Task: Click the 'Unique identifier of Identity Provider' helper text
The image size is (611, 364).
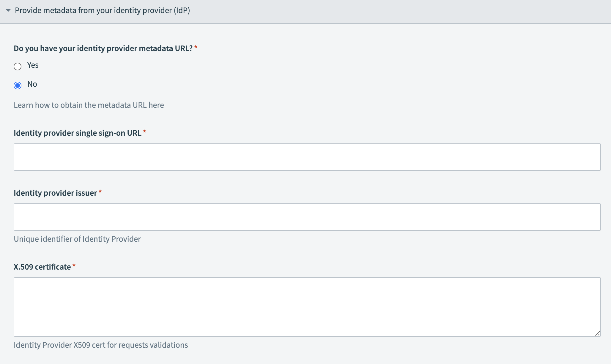Action: (x=77, y=239)
